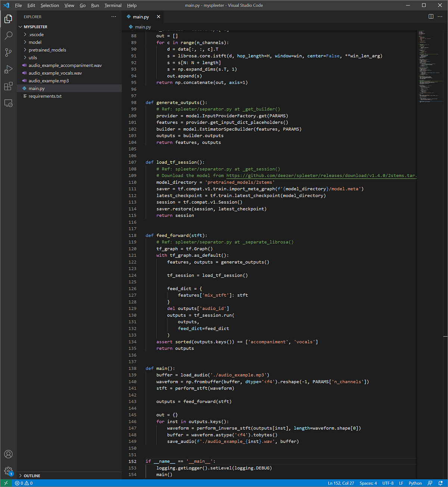Open the Accounts icon in activity bar
Viewport: 448px width, 487px height.
[8, 454]
